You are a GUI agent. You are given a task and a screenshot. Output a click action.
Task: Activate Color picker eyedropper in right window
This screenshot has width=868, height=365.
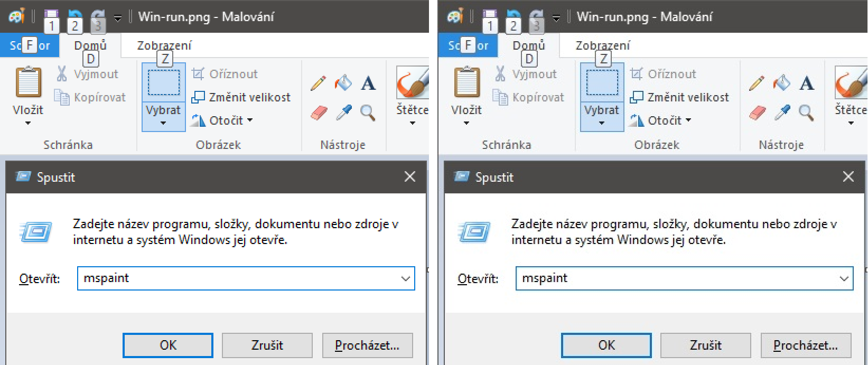(782, 112)
